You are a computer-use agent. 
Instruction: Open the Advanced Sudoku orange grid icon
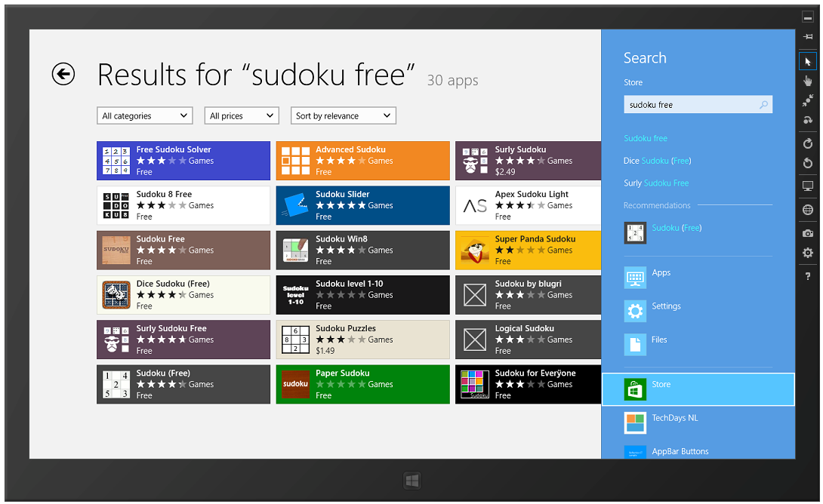pyautogui.click(x=295, y=161)
